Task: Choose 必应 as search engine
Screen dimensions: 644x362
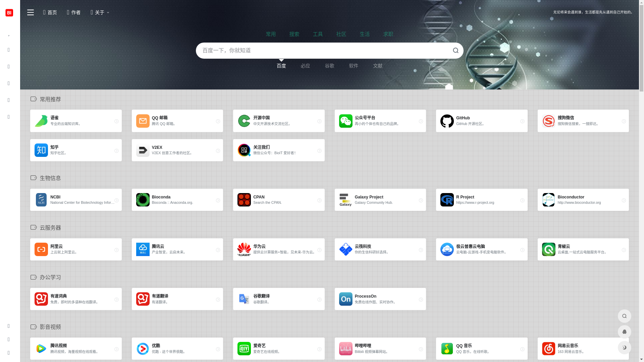Action: 306,66
